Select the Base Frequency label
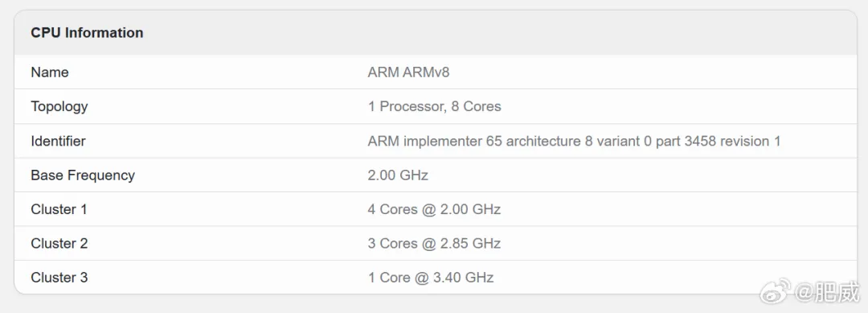The image size is (868, 313). click(83, 175)
